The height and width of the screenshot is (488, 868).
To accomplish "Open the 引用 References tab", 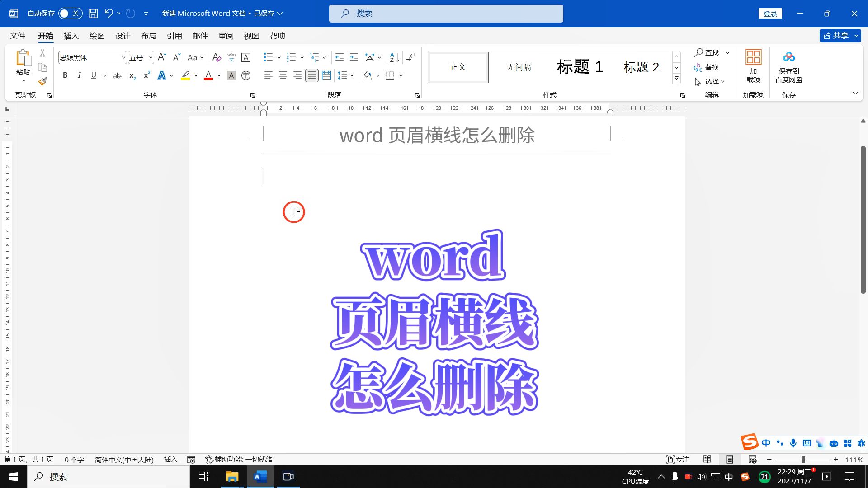I will 174,36.
